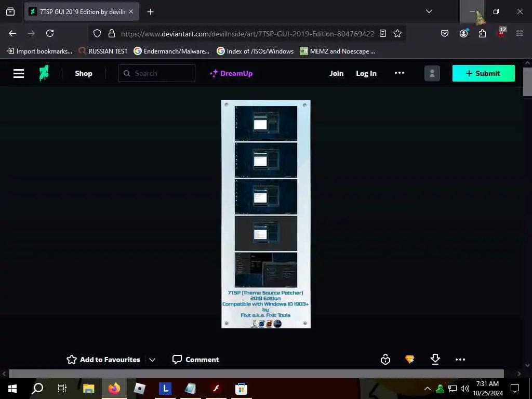The image size is (532, 399).
Task: Open tracking protection shield icon
Action: tap(97, 33)
